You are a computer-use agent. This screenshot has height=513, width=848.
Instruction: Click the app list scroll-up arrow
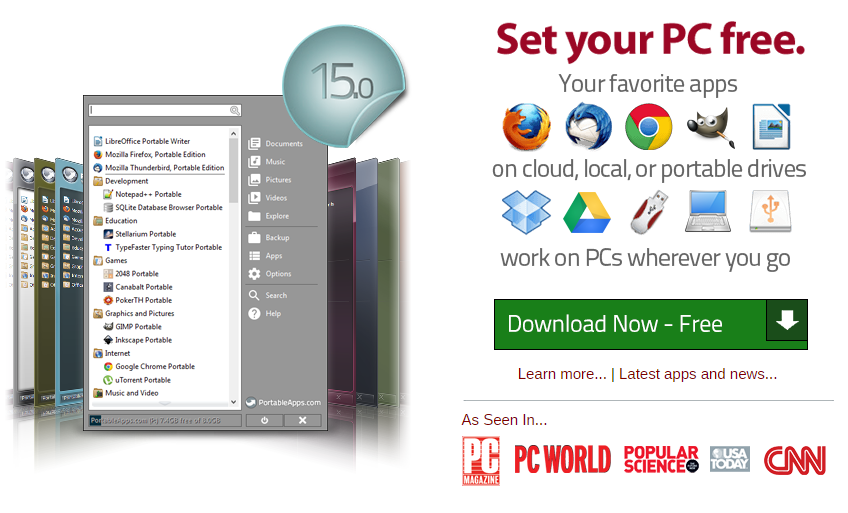click(234, 133)
